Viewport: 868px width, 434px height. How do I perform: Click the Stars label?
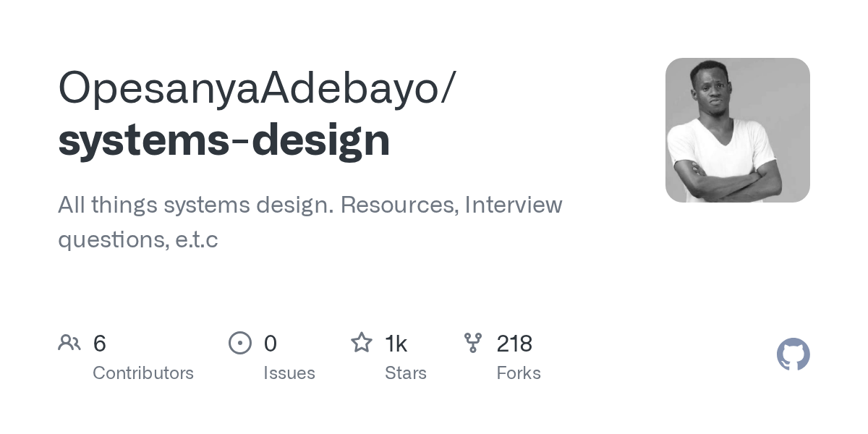tap(406, 373)
